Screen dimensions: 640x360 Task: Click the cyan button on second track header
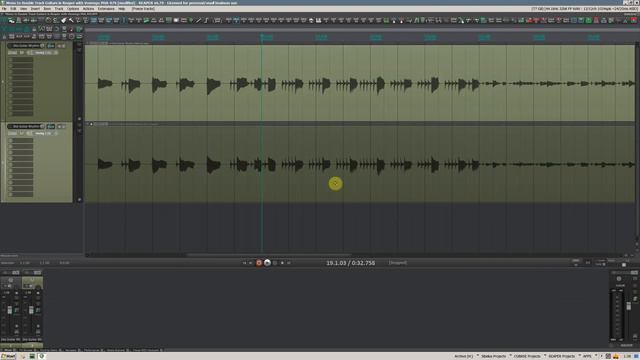[51, 127]
